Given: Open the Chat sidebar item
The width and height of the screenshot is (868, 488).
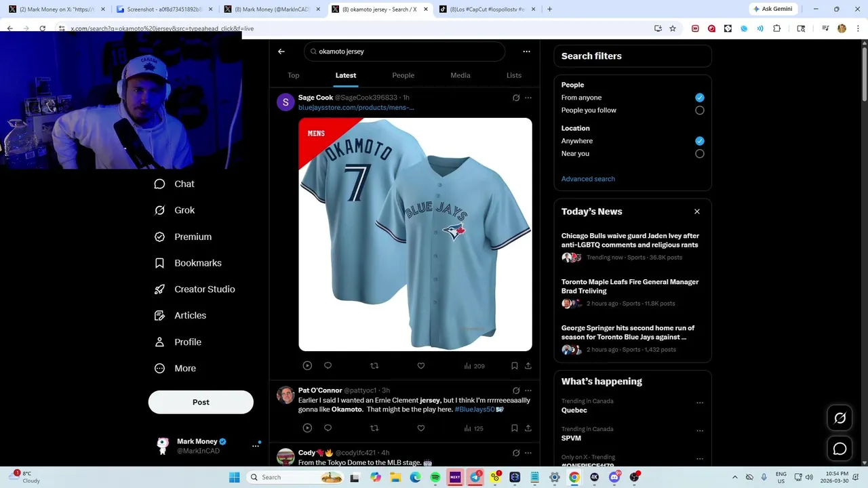Looking at the screenshot, I should (174, 184).
